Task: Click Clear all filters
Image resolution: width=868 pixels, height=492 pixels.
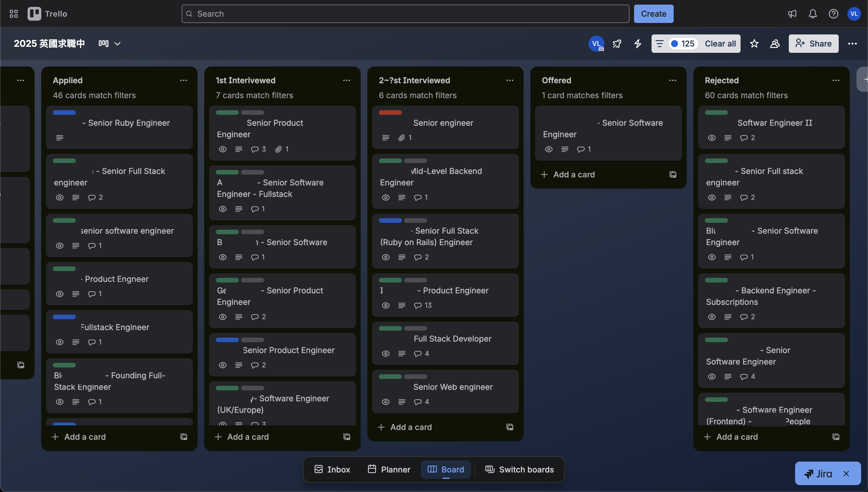Action: [720, 44]
